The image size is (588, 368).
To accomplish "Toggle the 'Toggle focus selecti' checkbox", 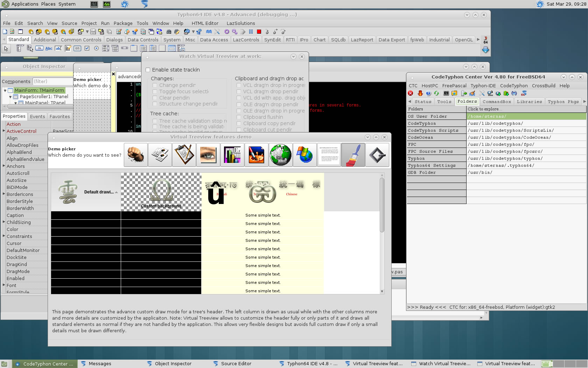I will [155, 91].
